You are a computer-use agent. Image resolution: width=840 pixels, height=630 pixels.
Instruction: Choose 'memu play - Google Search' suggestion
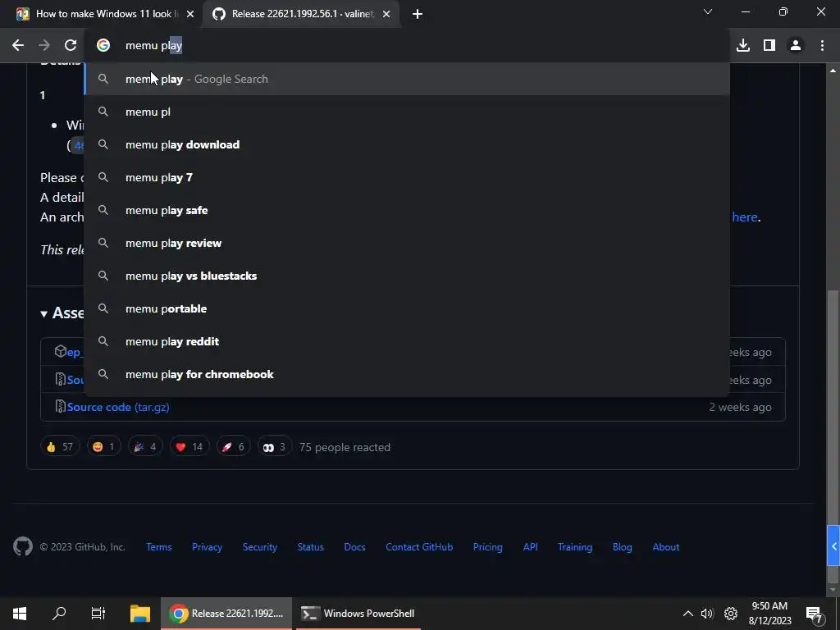click(x=407, y=80)
